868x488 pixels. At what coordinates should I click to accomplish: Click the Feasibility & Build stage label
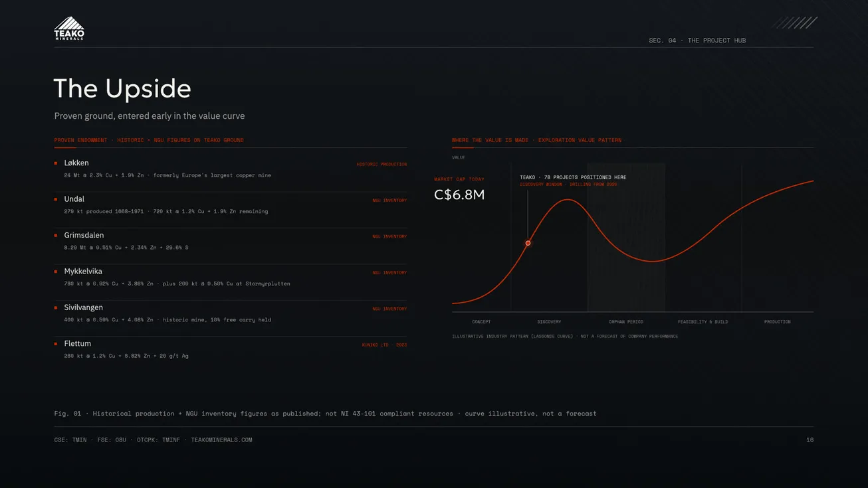pyautogui.click(x=703, y=322)
